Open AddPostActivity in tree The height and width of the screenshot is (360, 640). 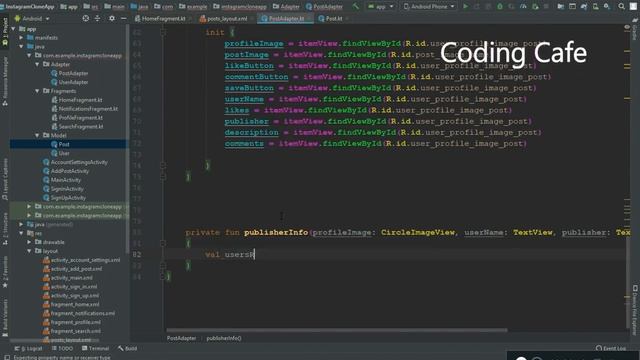(69, 171)
